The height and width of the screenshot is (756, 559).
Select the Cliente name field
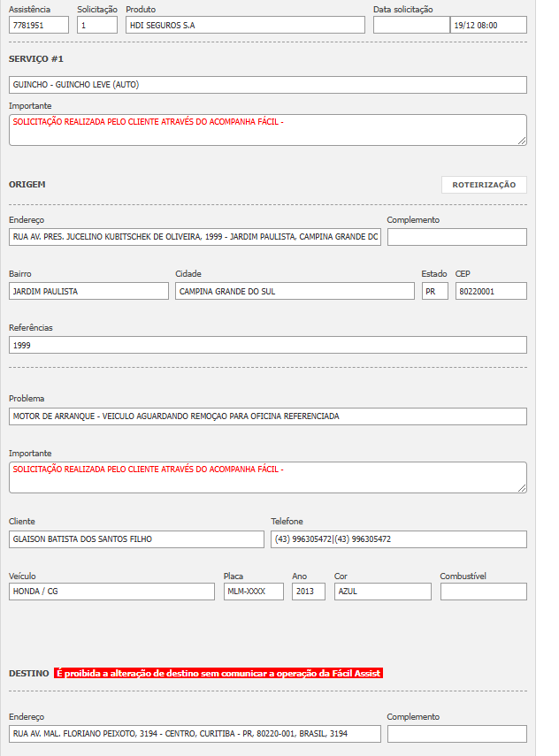[x=136, y=538]
